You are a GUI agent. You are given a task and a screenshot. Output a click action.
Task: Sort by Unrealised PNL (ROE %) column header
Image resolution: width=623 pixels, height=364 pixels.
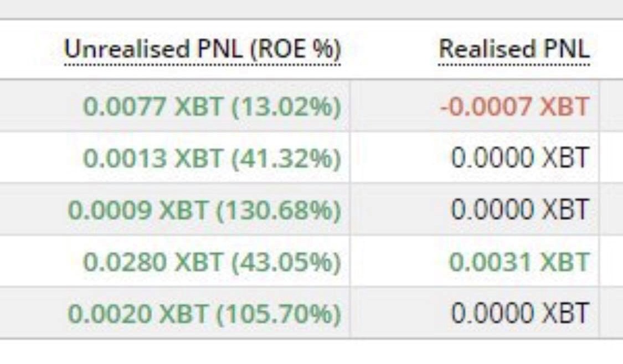(202, 50)
